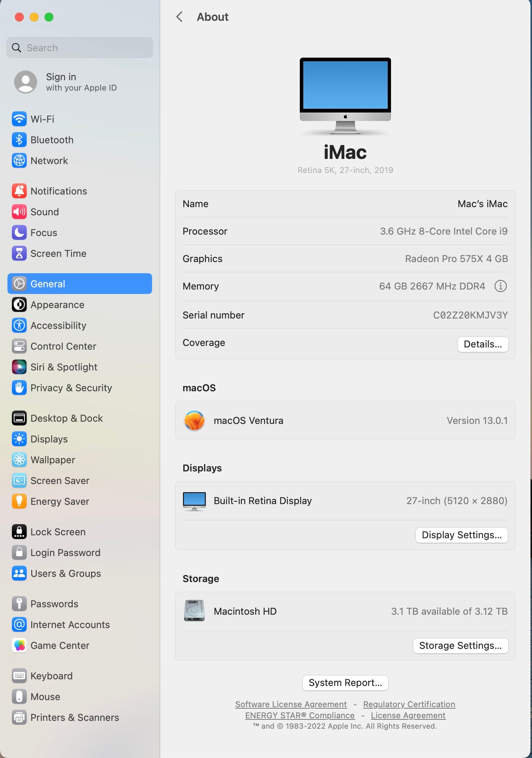Open Regulatory Certification link
This screenshot has height=758, width=532.
tap(409, 704)
